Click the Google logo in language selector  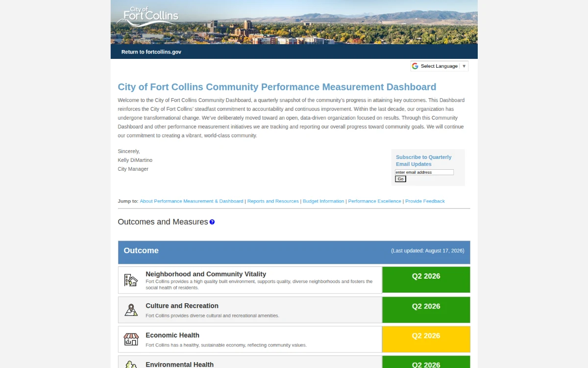415,66
